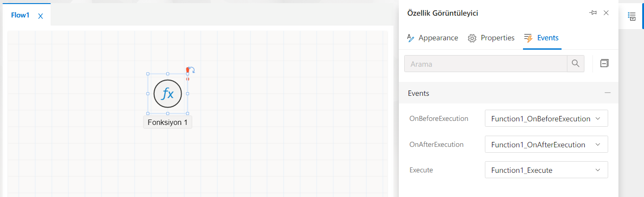Click the OnAfterExecution label

tap(437, 145)
